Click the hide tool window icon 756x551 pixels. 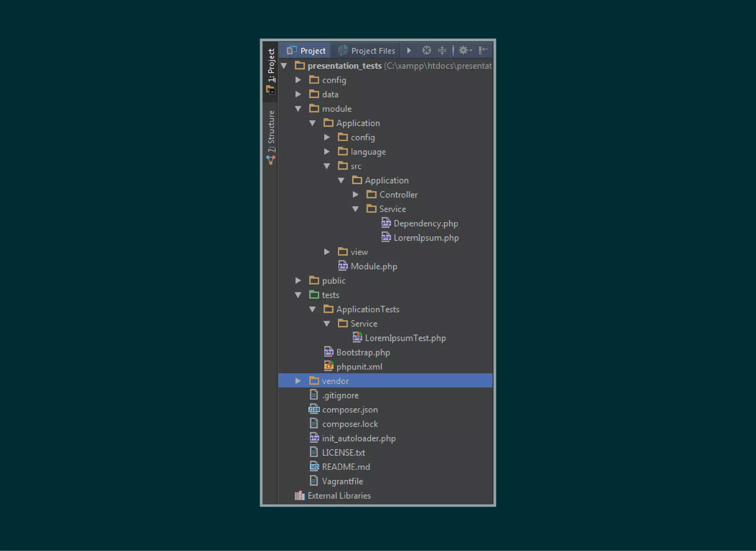click(x=483, y=50)
